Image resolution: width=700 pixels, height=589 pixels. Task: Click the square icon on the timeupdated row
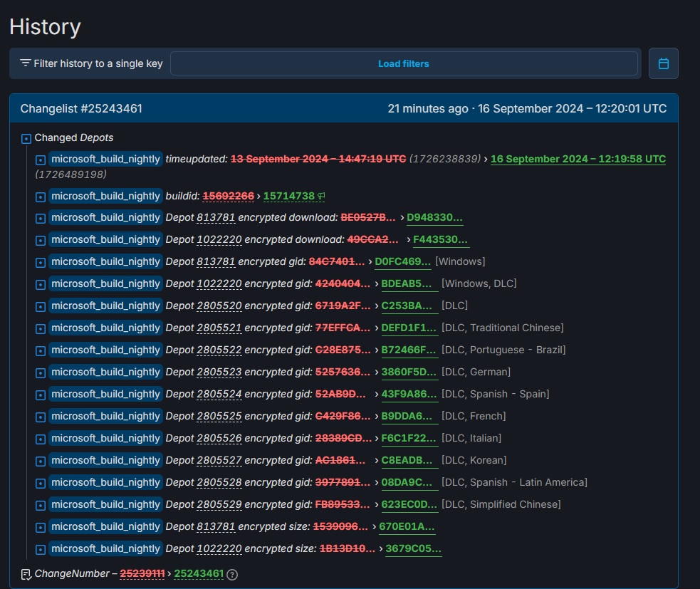(x=41, y=160)
